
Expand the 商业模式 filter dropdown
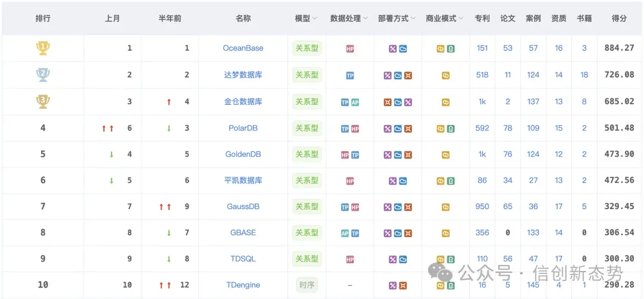point(460,18)
